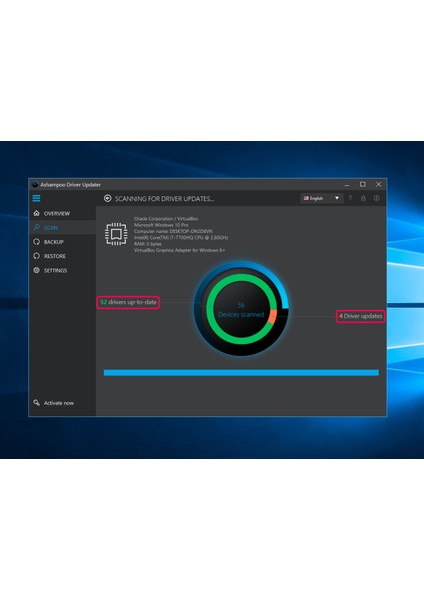Click the key icon next to Activate now
The image size is (424, 600).
37,403
